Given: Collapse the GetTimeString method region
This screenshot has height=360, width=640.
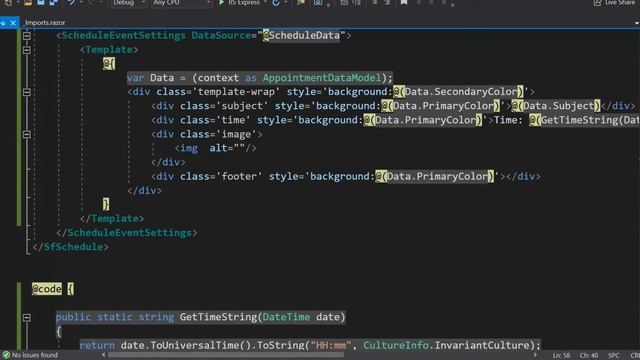Looking at the screenshot, I should click(27, 317).
